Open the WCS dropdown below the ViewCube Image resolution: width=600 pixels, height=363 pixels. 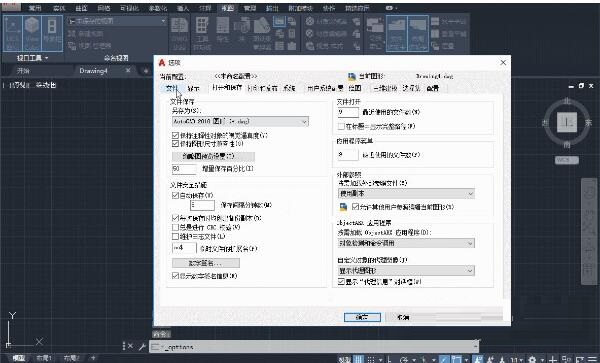coord(567,160)
